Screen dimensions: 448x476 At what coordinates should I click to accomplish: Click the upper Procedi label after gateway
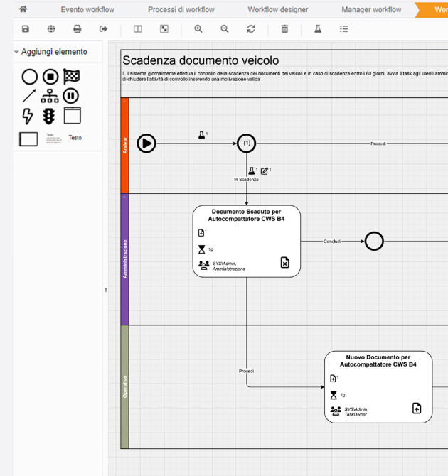pyautogui.click(x=378, y=144)
